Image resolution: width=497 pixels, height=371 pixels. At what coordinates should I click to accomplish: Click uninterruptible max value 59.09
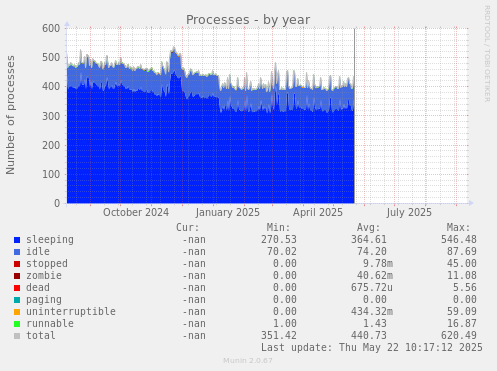[462, 312]
